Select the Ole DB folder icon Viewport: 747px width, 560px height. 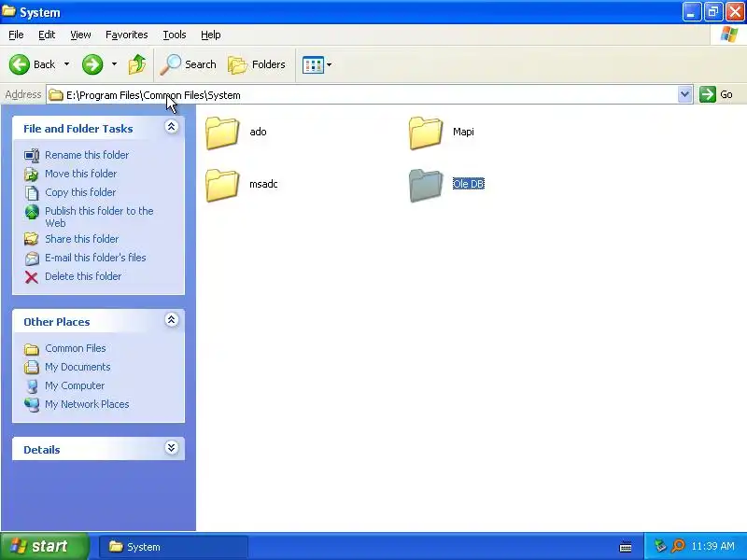pos(426,185)
